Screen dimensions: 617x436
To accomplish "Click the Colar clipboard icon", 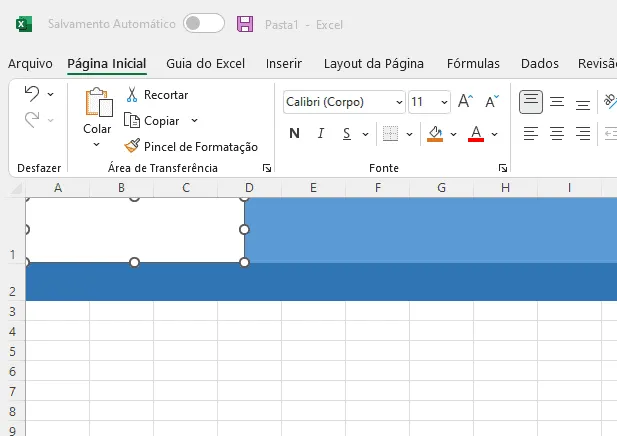I will (98, 102).
